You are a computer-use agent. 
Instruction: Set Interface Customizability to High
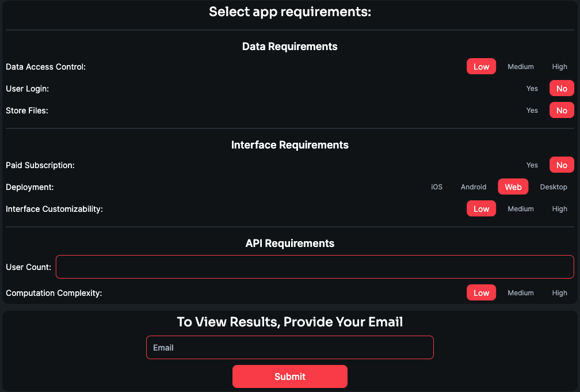[559, 208]
